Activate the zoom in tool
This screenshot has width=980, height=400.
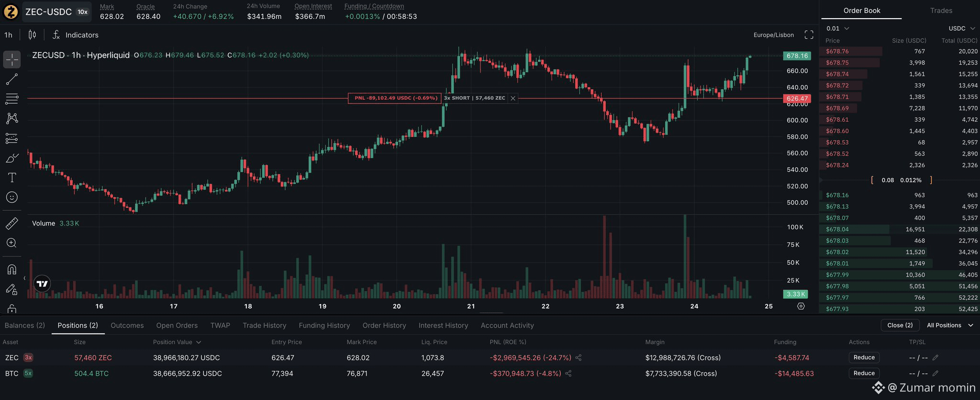click(12, 243)
